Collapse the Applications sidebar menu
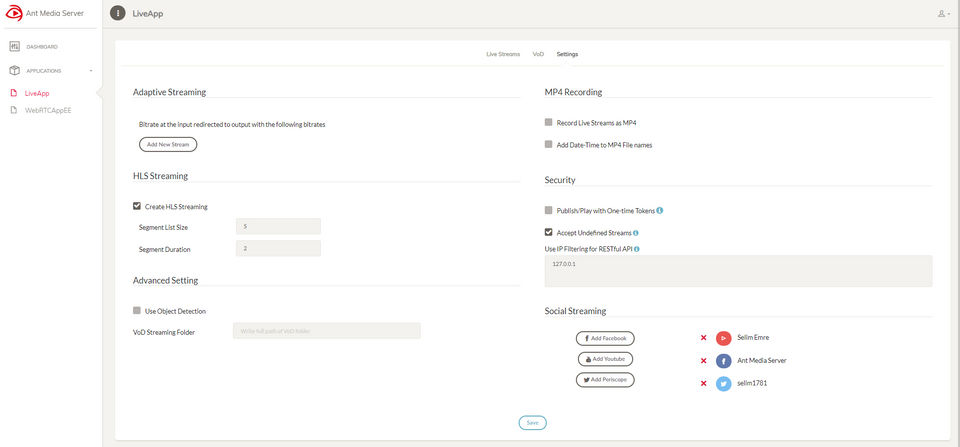 (x=91, y=71)
